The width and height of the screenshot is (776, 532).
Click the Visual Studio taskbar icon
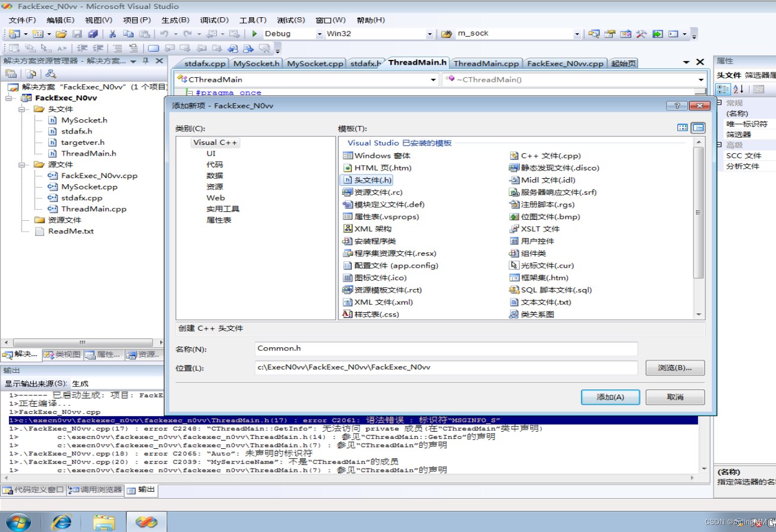pos(146,522)
